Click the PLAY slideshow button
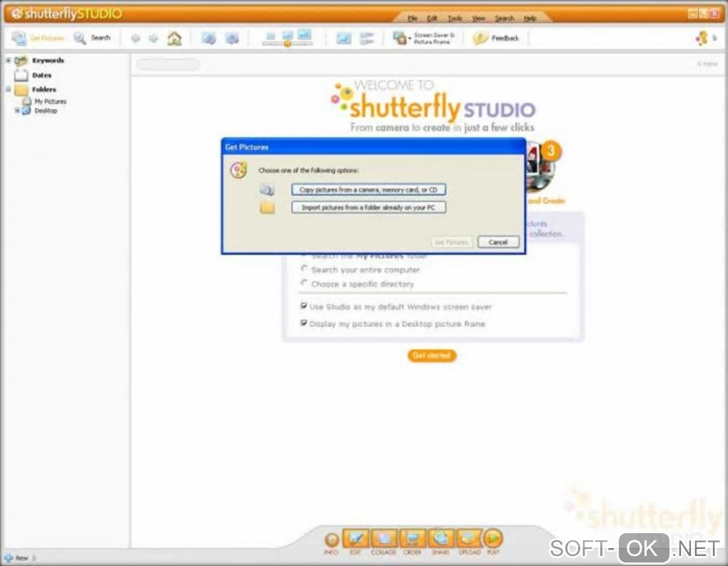The width and height of the screenshot is (728, 566). (493, 538)
